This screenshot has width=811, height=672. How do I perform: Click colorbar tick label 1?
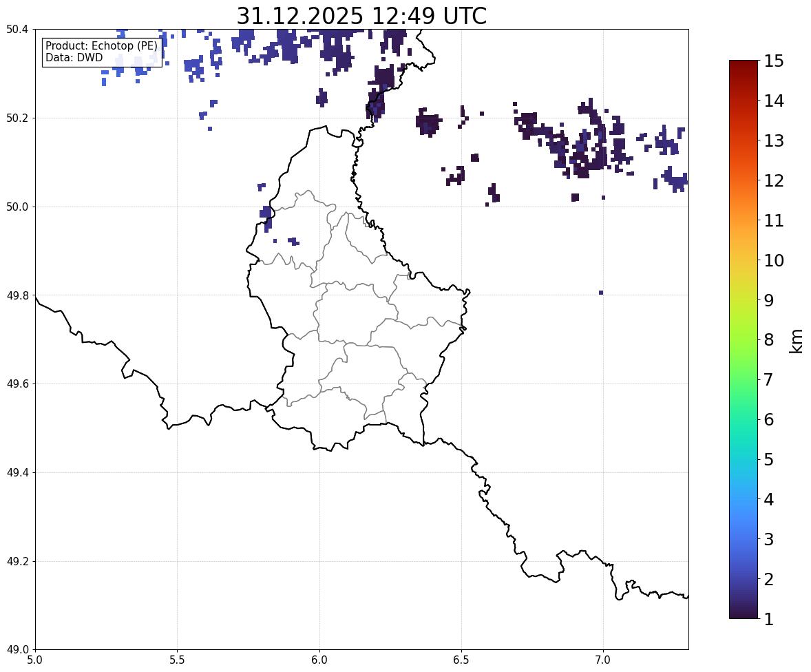click(769, 619)
